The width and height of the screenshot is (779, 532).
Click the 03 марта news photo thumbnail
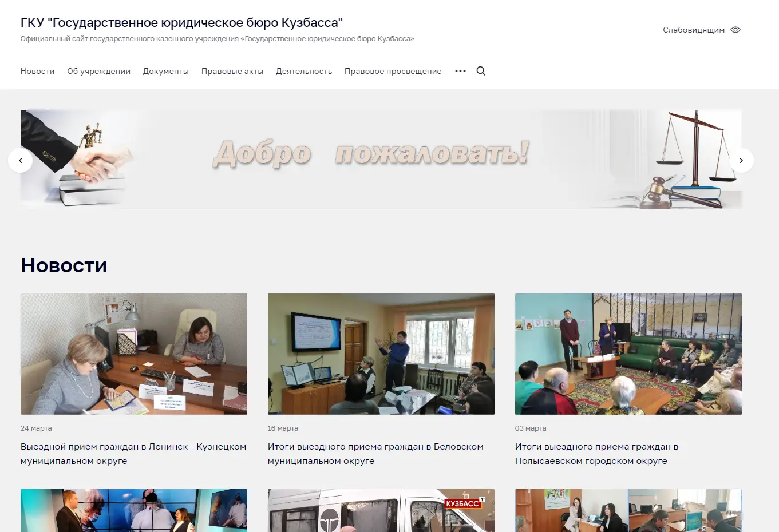click(x=628, y=354)
